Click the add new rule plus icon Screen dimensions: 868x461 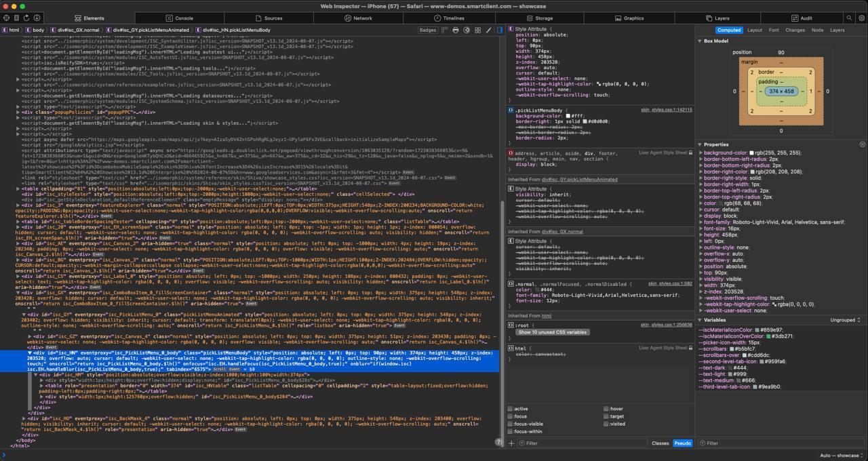(x=512, y=443)
